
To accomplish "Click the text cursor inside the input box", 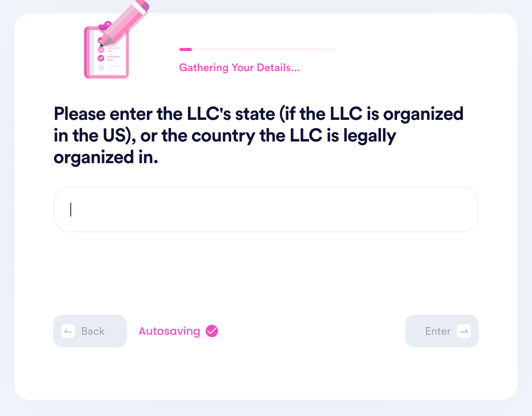I will pos(71,210).
